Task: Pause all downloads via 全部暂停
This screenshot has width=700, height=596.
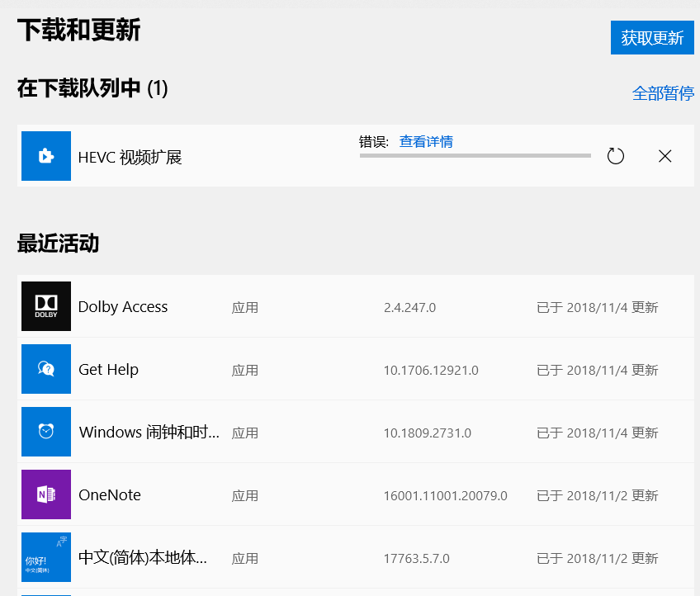Action: pos(663,93)
